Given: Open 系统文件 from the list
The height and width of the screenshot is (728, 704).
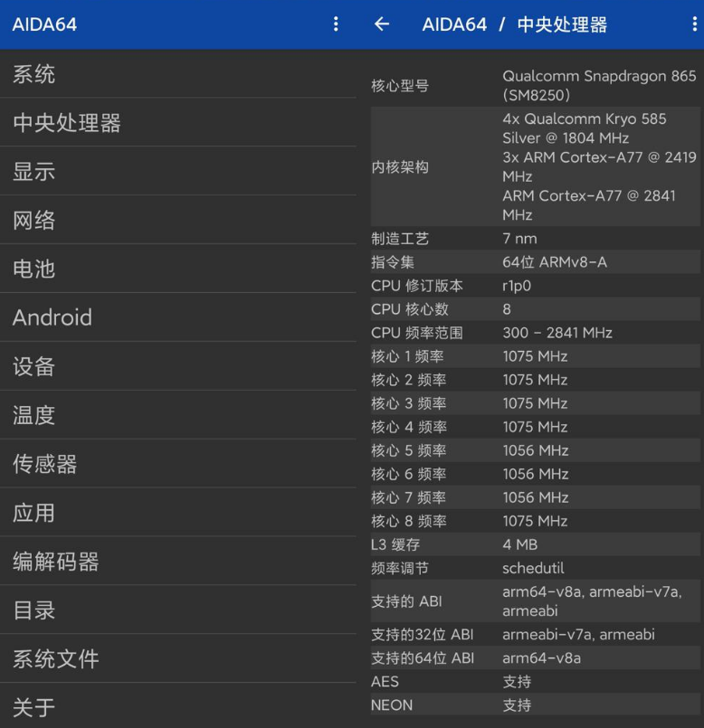Looking at the screenshot, I should (x=177, y=660).
